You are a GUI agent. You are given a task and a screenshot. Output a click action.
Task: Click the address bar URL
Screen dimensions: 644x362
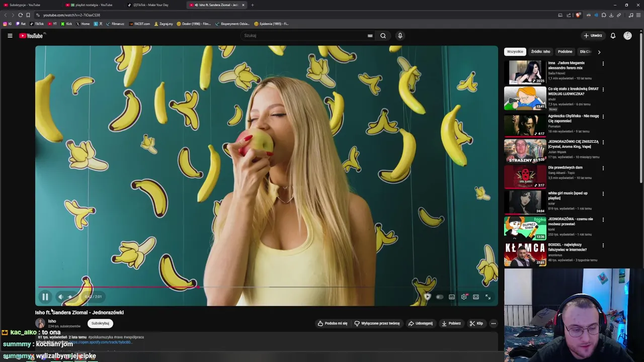[x=71, y=15]
